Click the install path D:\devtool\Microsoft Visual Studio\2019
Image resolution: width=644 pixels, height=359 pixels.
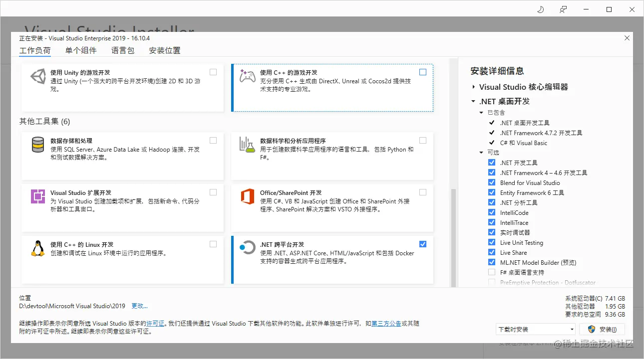coord(72,306)
